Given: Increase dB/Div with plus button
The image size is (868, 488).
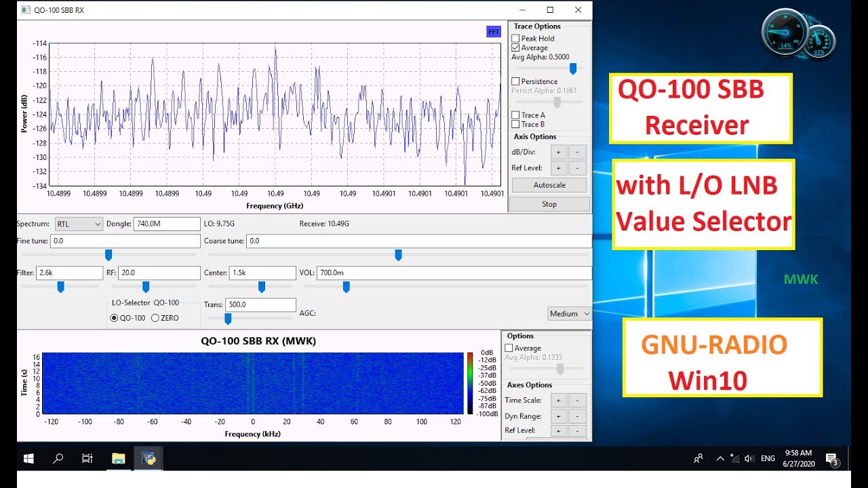Looking at the screenshot, I should (558, 152).
